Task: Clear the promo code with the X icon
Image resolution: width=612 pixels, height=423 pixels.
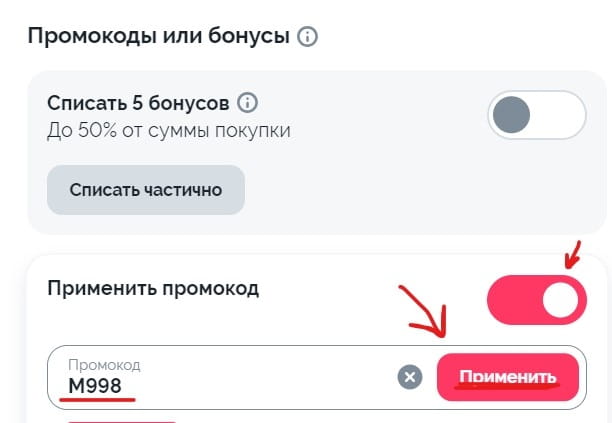Action: [410, 377]
